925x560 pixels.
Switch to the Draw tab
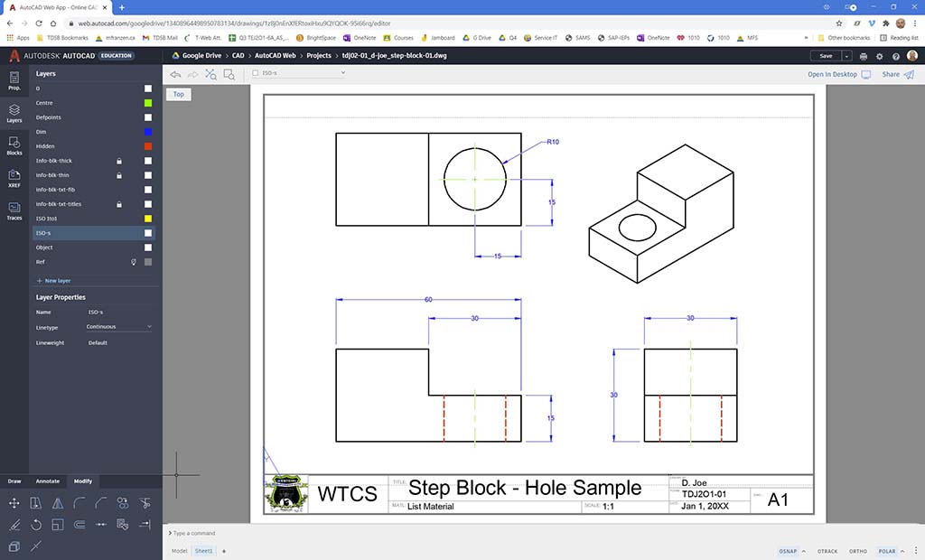pos(14,481)
